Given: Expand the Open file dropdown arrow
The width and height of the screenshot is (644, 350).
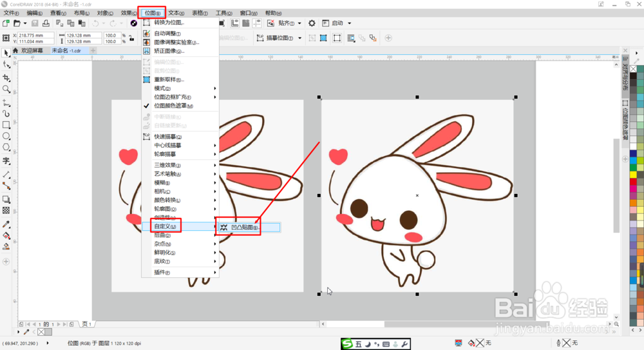Looking at the screenshot, I should click(x=24, y=23).
